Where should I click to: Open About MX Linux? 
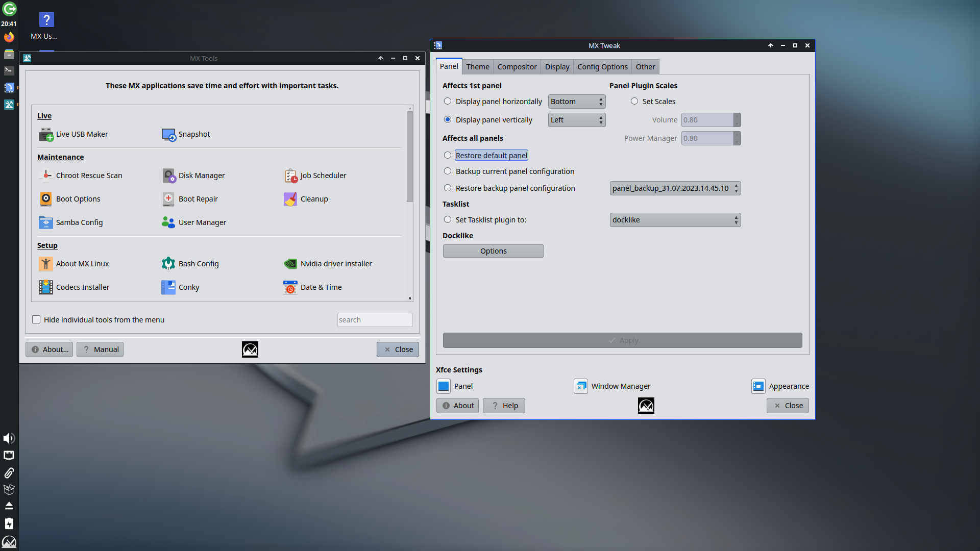(x=74, y=264)
